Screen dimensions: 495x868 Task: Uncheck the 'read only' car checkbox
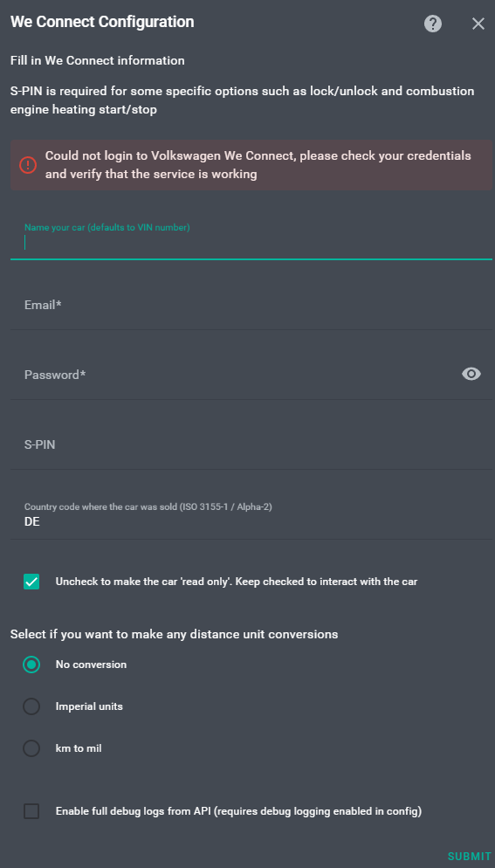tap(31, 582)
